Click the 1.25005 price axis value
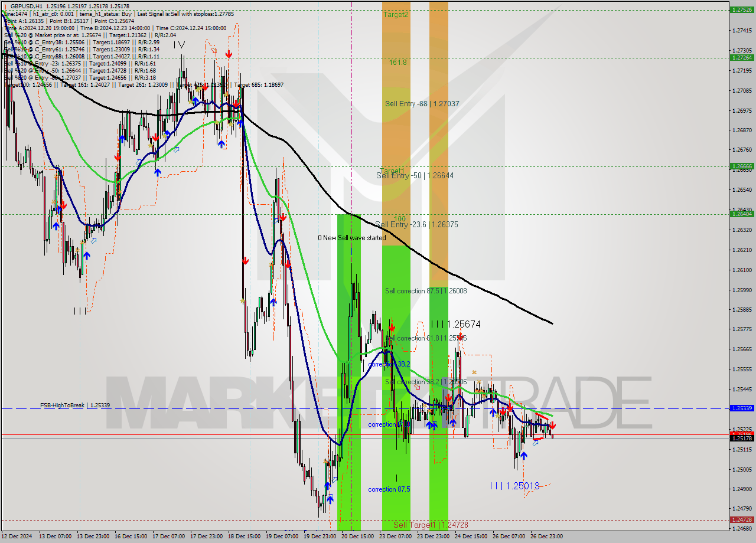Viewport: 756px width, 543px height. [742, 470]
